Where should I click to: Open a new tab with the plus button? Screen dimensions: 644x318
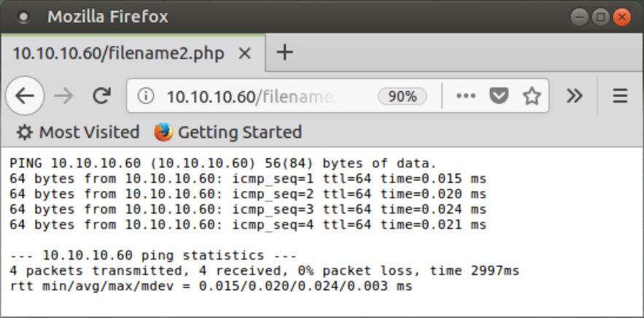point(284,53)
